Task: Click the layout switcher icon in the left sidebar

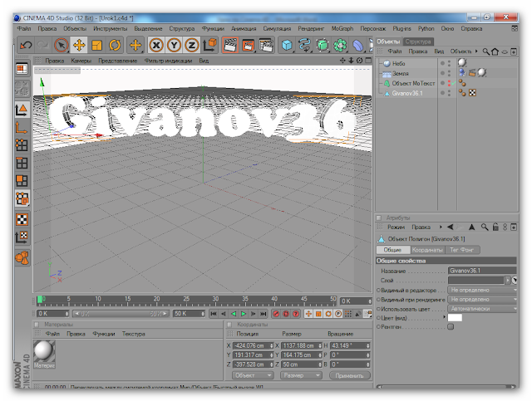Action: tap(22, 69)
